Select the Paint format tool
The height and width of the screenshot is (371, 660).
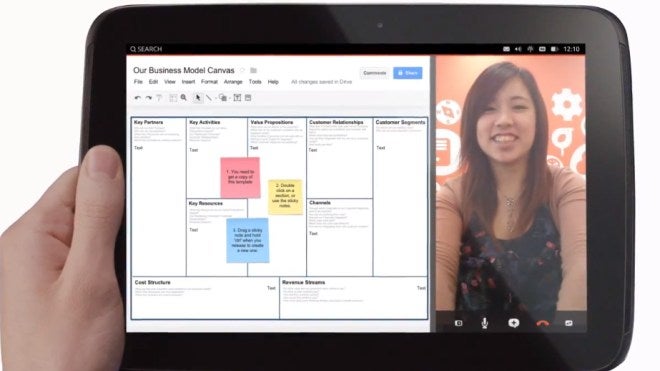coord(159,98)
